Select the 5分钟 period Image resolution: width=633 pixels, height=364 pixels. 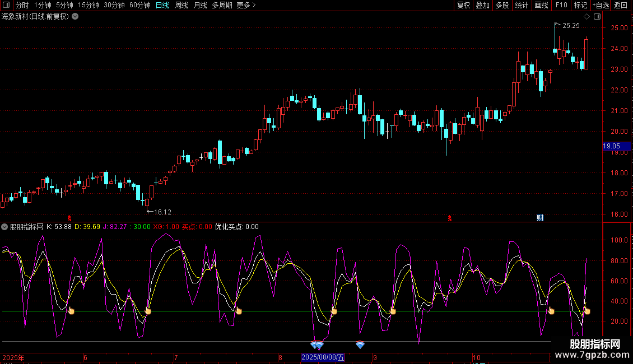click(x=64, y=5)
